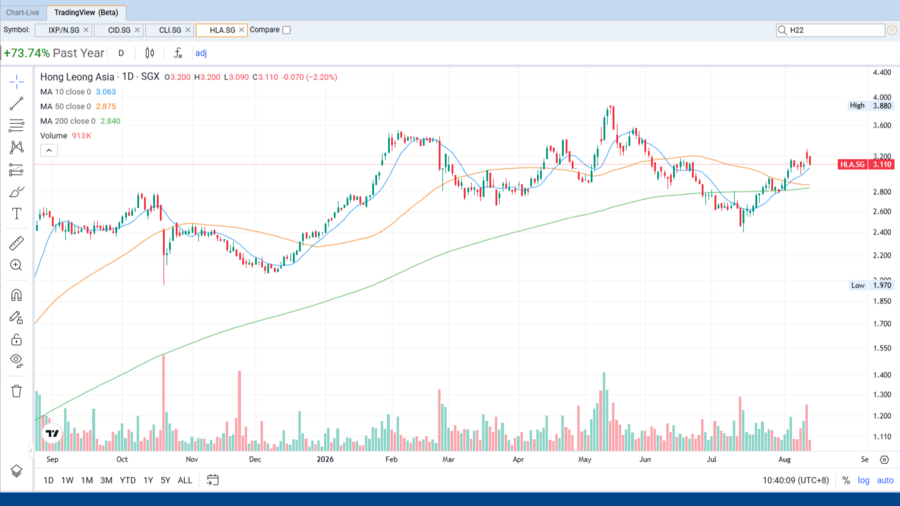The height and width of the screenshot is (506, 900).
Task: Click the symbol search field containing H22
Action: (x=830, y=30)
